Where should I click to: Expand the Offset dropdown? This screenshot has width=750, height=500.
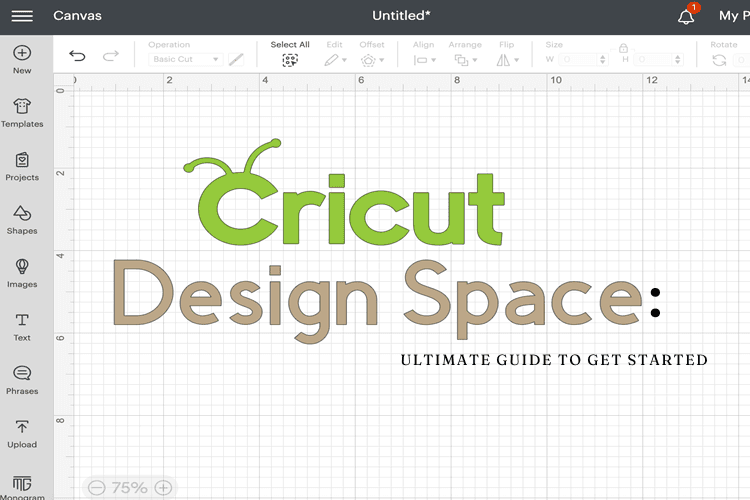(372, 60)
